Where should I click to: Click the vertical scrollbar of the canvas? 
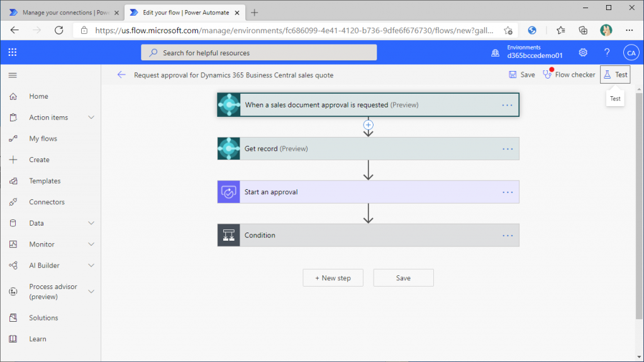tap(639, 206)
